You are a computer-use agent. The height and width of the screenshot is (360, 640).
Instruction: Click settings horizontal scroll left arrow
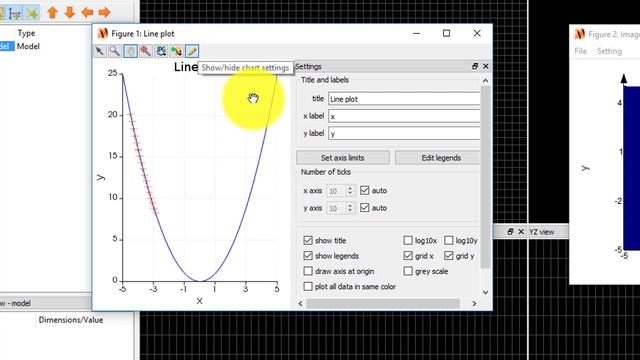point(301,303)
